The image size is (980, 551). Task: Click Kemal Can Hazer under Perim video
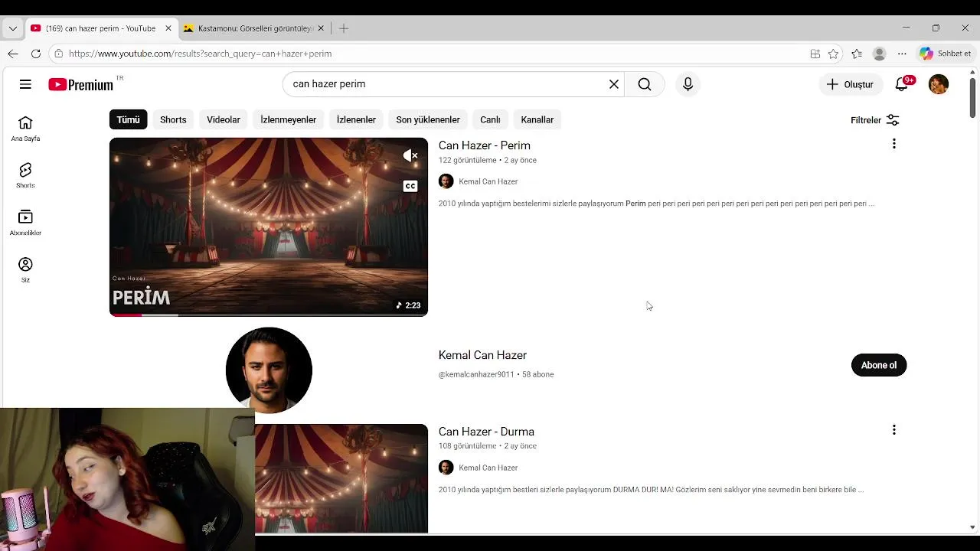point(488,181)
